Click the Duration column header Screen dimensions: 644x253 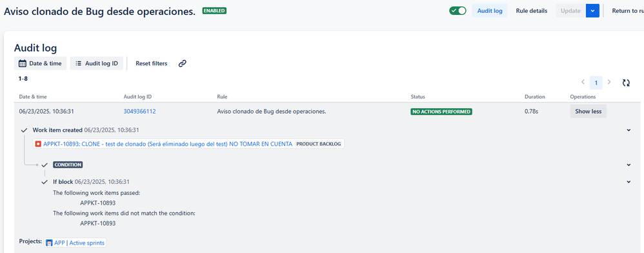[535, 97]
